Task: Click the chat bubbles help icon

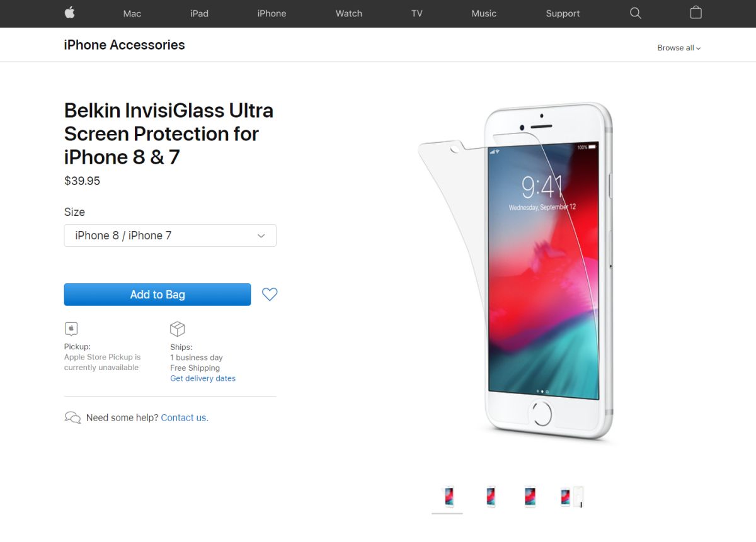Action: click(x=72, y=417)
